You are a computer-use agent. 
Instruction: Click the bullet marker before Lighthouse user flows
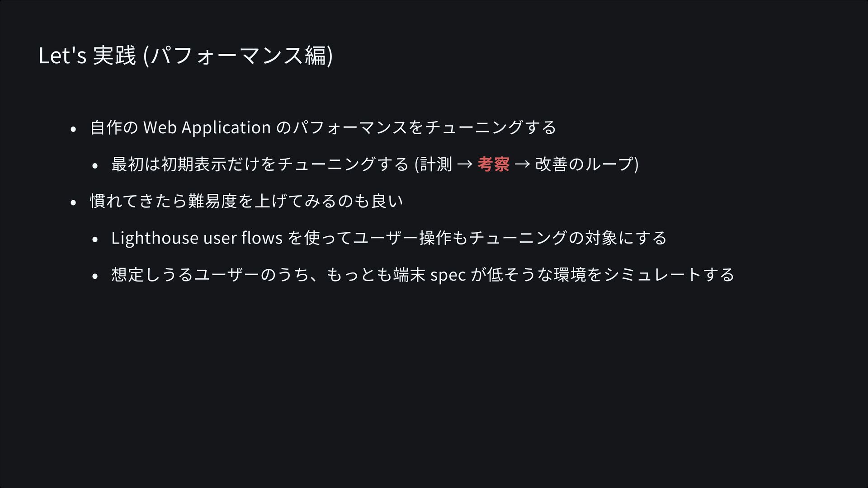[94, 240]
